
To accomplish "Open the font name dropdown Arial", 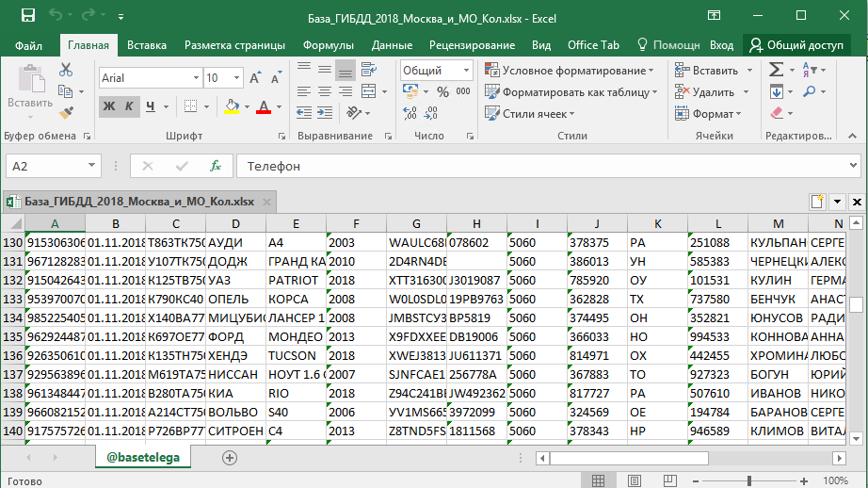I will pos(196,78).
